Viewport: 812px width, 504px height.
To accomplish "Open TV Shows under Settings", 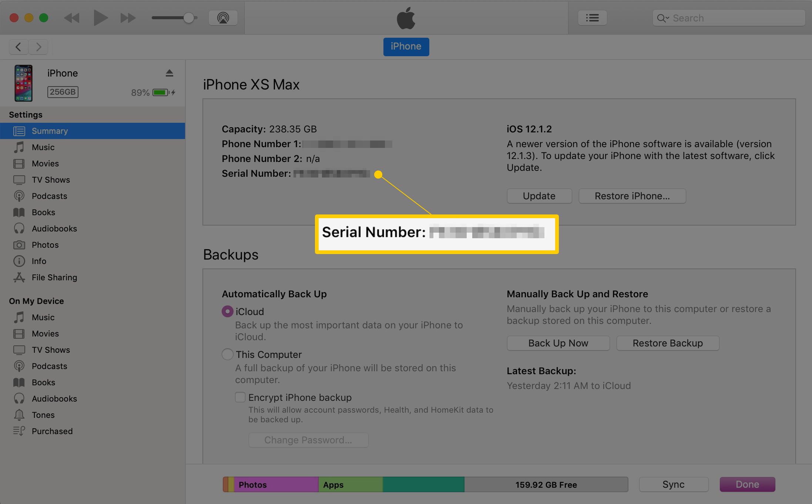I will coord(93,180).
